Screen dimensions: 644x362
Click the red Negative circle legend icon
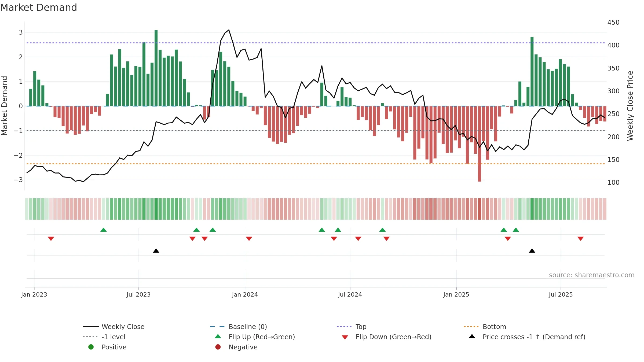point(218,347)
